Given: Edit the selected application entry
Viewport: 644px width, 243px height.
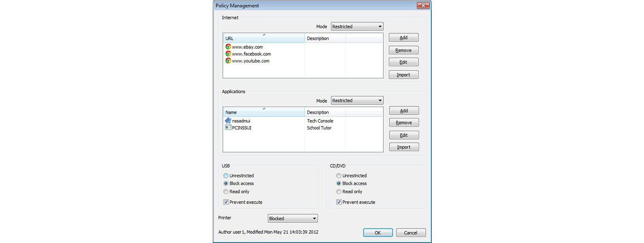Looking at the screenshot, I should coord(404,136).
